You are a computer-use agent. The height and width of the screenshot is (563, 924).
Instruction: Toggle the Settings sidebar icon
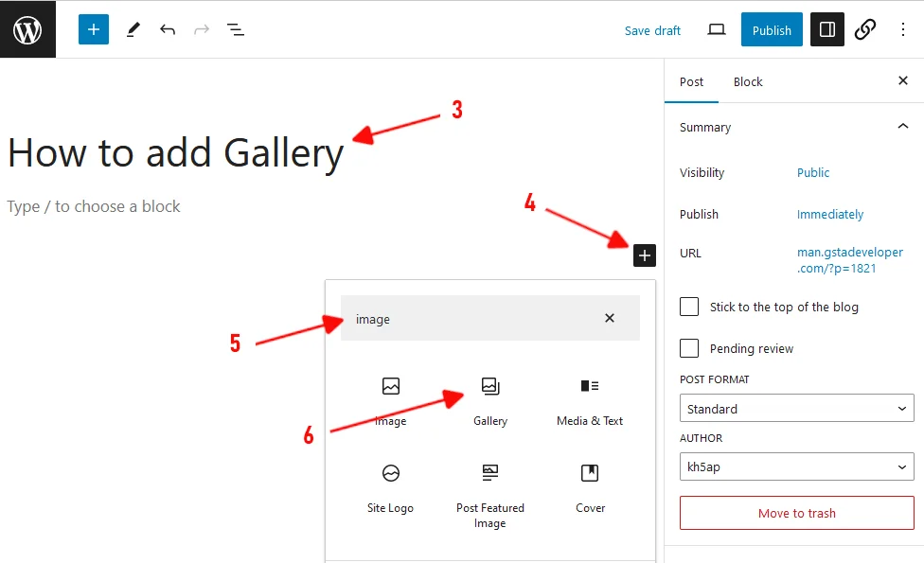point(826,29)
